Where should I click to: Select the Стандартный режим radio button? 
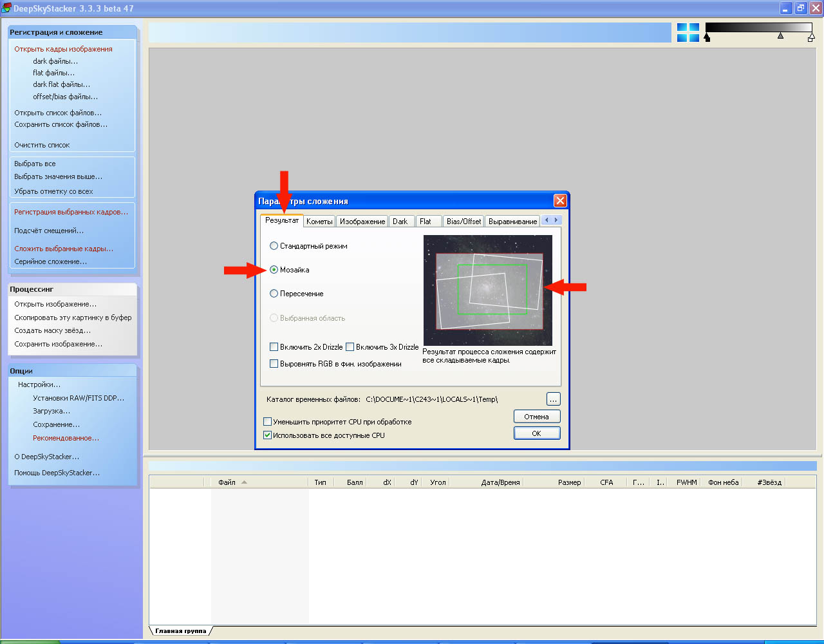274,246
